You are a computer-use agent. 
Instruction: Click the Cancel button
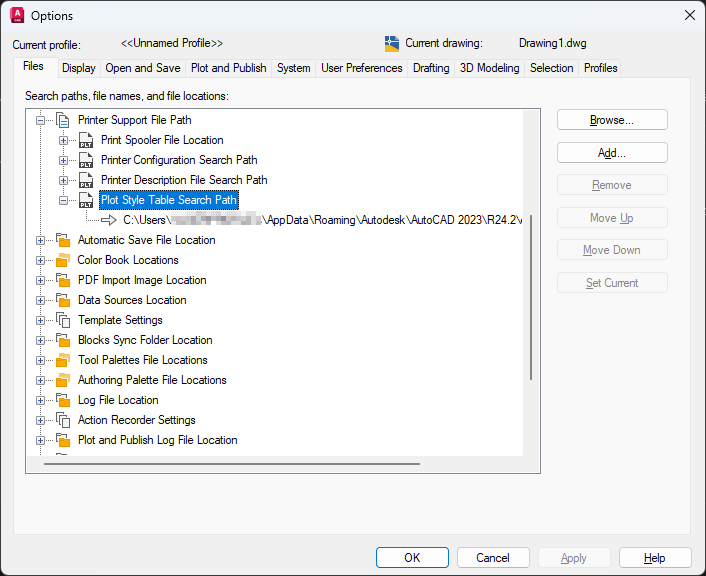493,558
